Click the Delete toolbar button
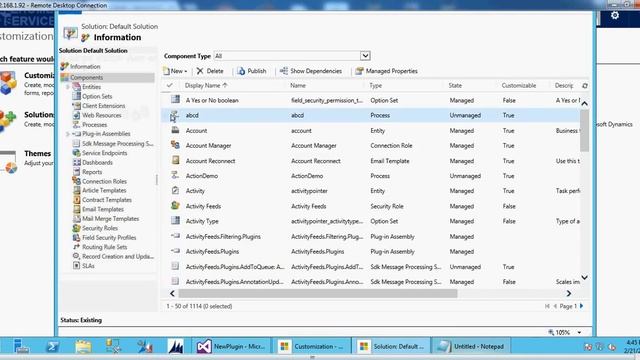Viewport: 640px width, 360px height. [210, 71]
